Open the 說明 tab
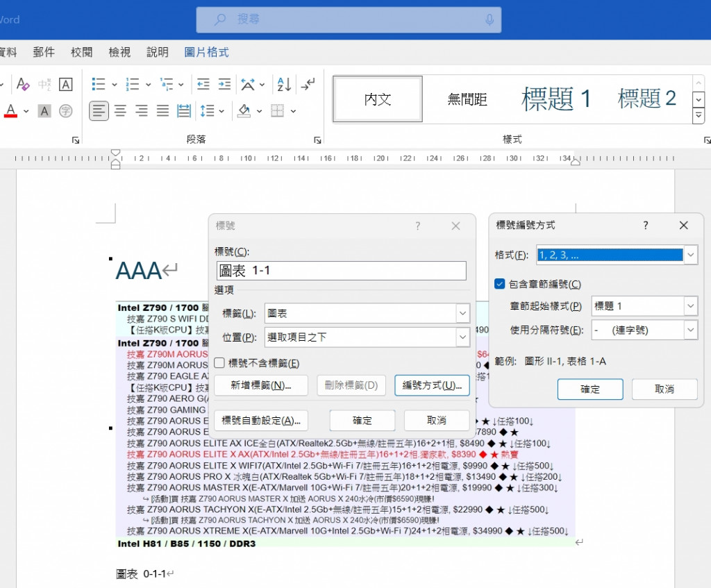 point(158,52)
